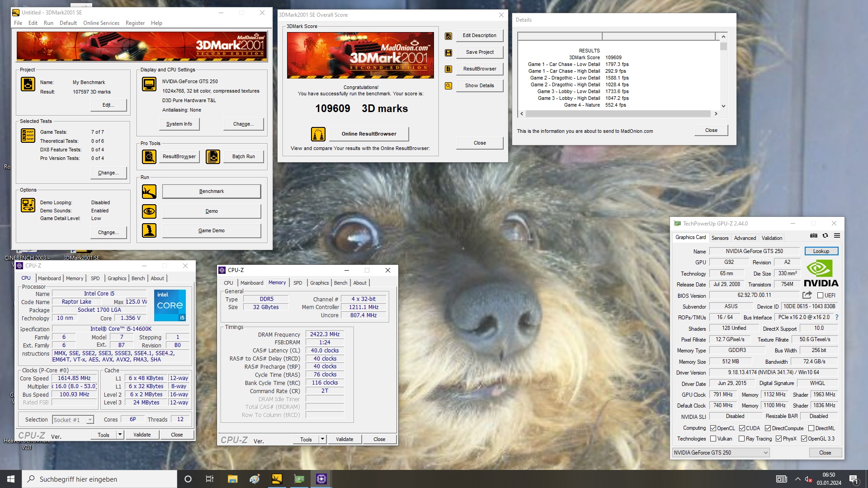This screenshot has width=868, height=488.
Task: Open the Run menu in 3DMark2001
Action: tap(48, 23)
